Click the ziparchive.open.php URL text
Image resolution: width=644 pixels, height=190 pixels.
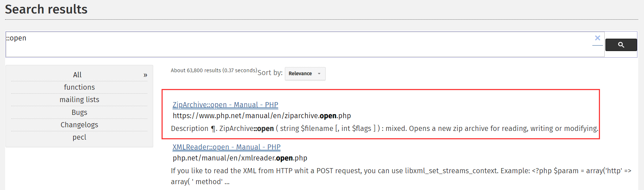[x=262, y=116]
